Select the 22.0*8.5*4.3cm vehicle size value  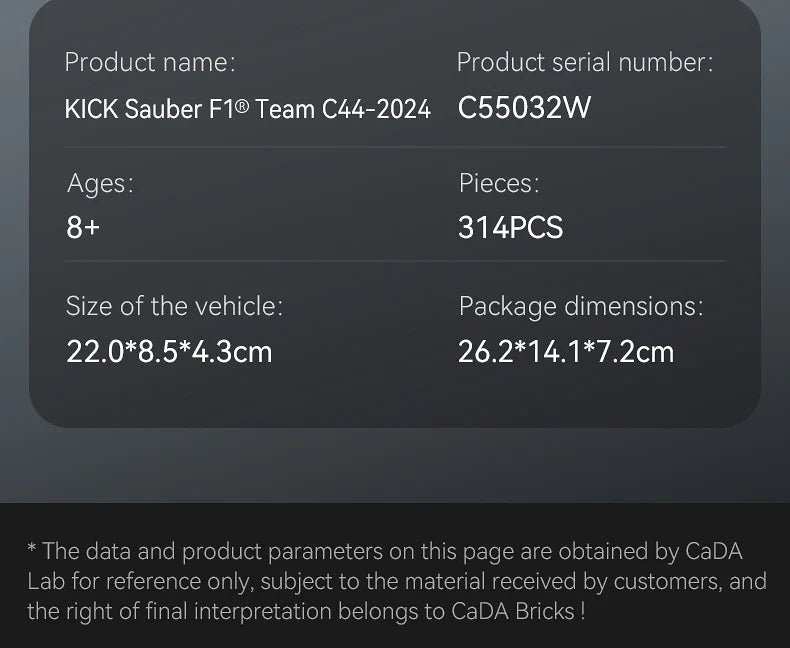169,352
